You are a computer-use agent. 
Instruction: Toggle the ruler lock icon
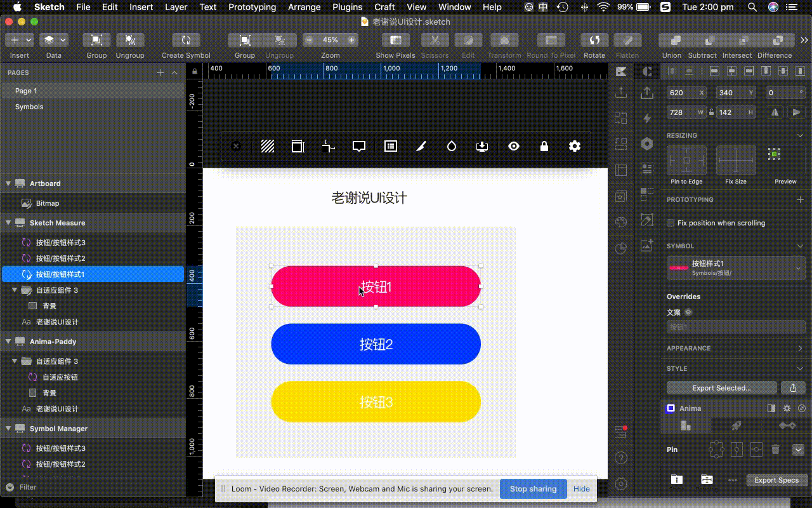pyautogui.click(x=194, y=71)
